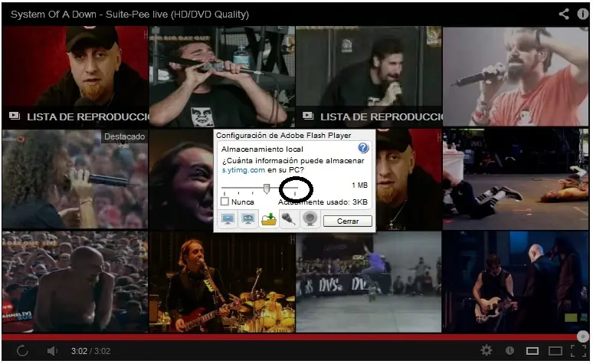Click the progress scrubber knob at bar end
The width and height of the screenshot is (593, 364).
(583, 336)
